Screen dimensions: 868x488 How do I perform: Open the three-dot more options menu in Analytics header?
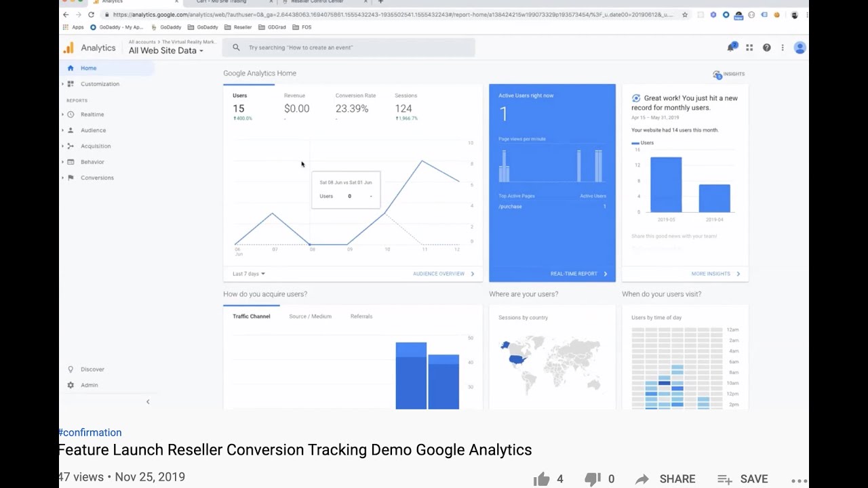(x=783, y=47)
